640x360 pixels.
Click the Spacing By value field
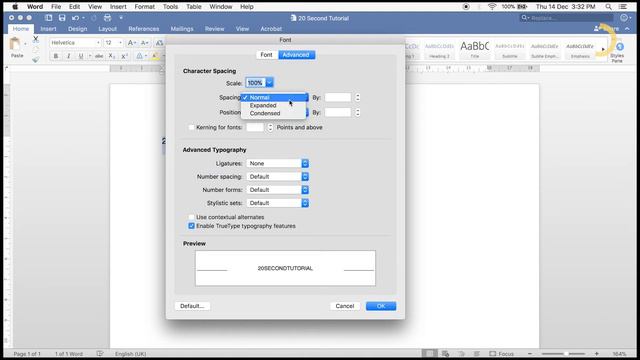coord(338,98)
